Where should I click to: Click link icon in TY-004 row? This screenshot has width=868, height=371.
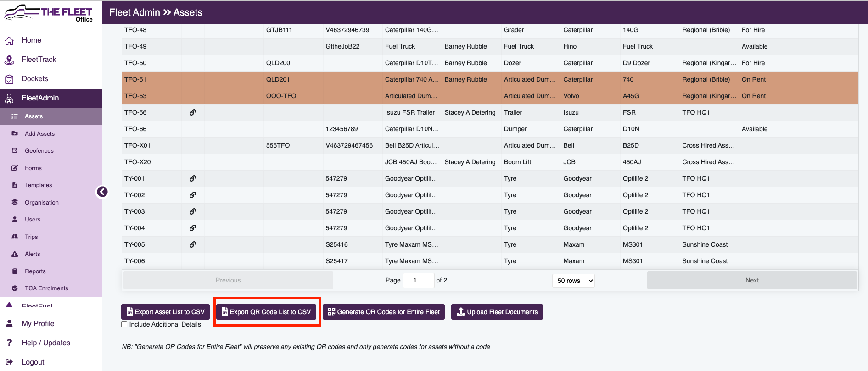click(x=193, y=228)
